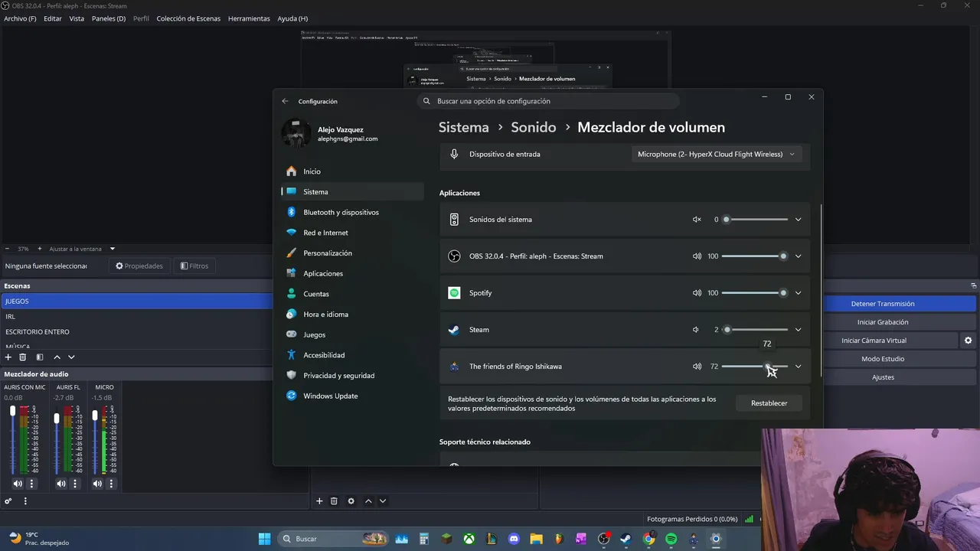The image size is (980, 551).
Task: Mute AURIS FL channel in OBS
Action: (x=61, y=484)
